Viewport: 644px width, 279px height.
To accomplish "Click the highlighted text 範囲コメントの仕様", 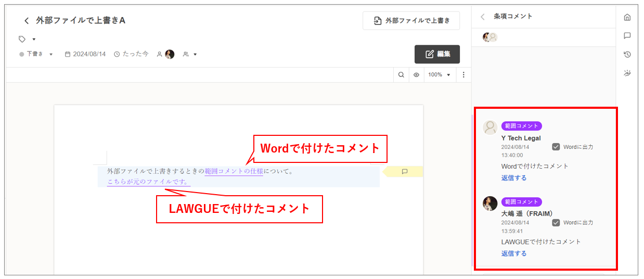I will coord(234,171).
